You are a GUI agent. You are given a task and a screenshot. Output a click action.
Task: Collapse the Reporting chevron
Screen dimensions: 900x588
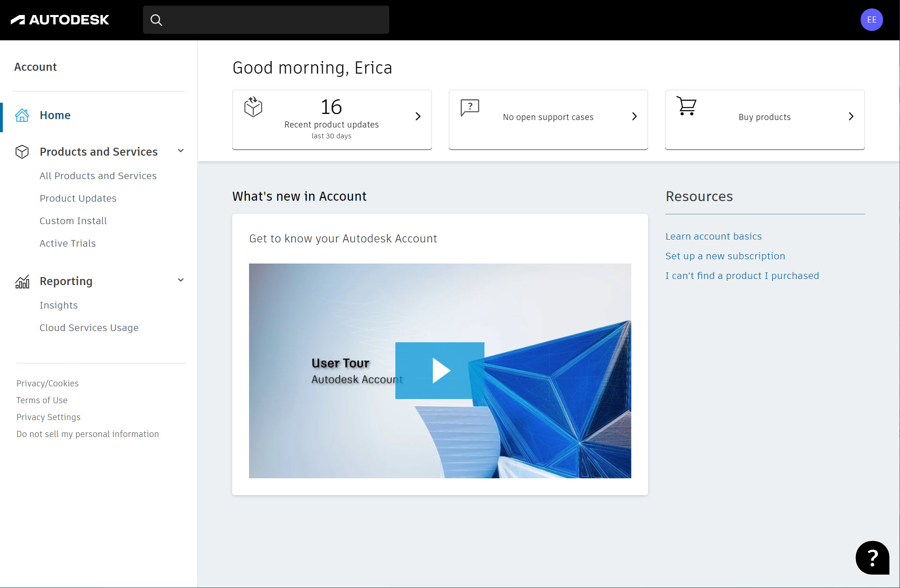tap(181, 280)
